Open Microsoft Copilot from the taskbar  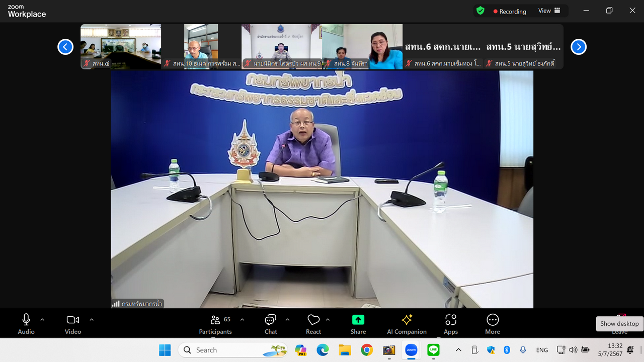301,350
